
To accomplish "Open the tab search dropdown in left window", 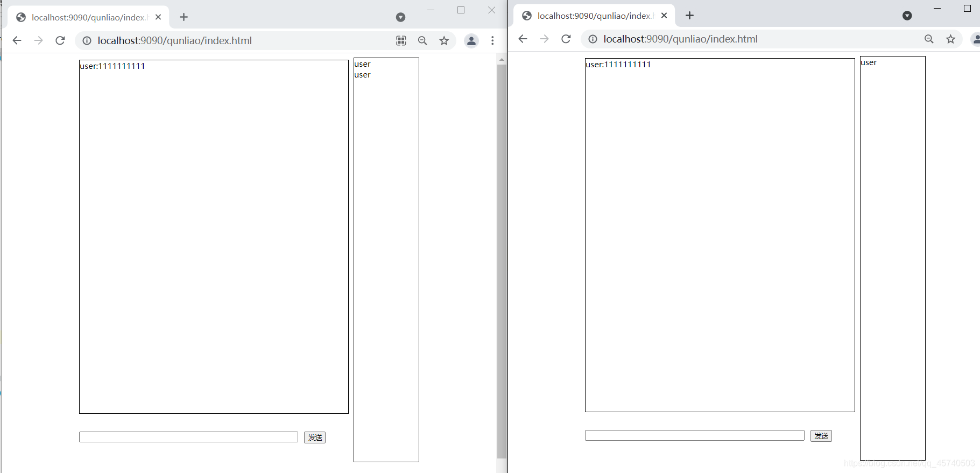I will tap(400, 17).
